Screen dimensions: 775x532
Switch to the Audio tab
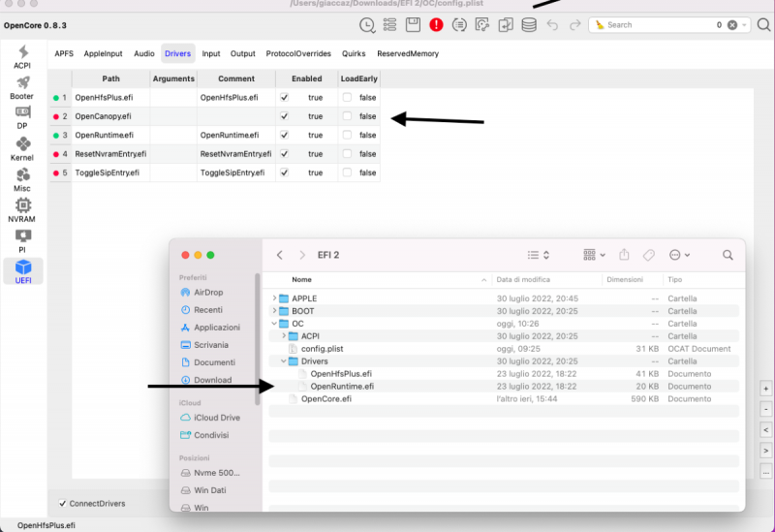[143, 53]
